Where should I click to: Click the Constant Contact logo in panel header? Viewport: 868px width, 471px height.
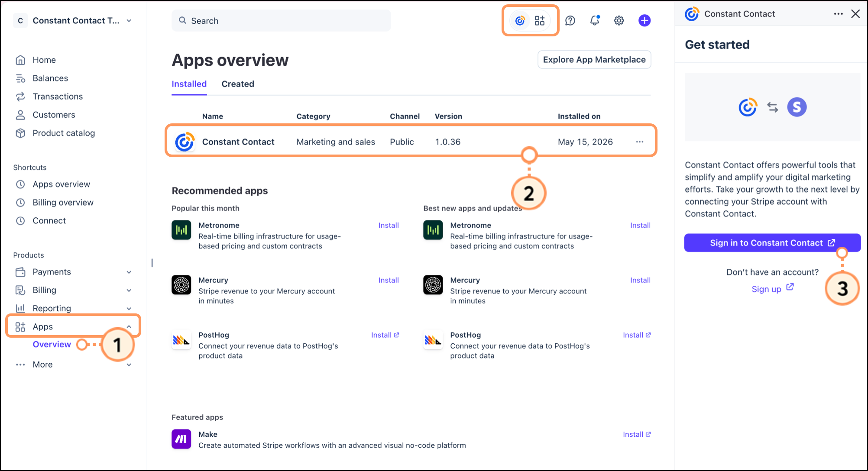click(692, 14)
